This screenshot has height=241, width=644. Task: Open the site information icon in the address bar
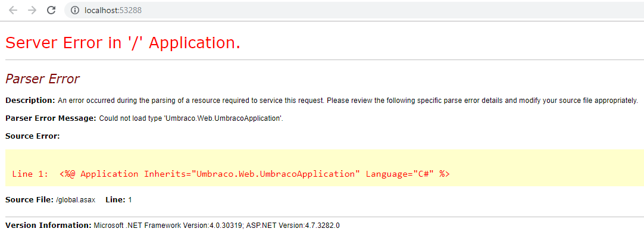coord(75,10)
